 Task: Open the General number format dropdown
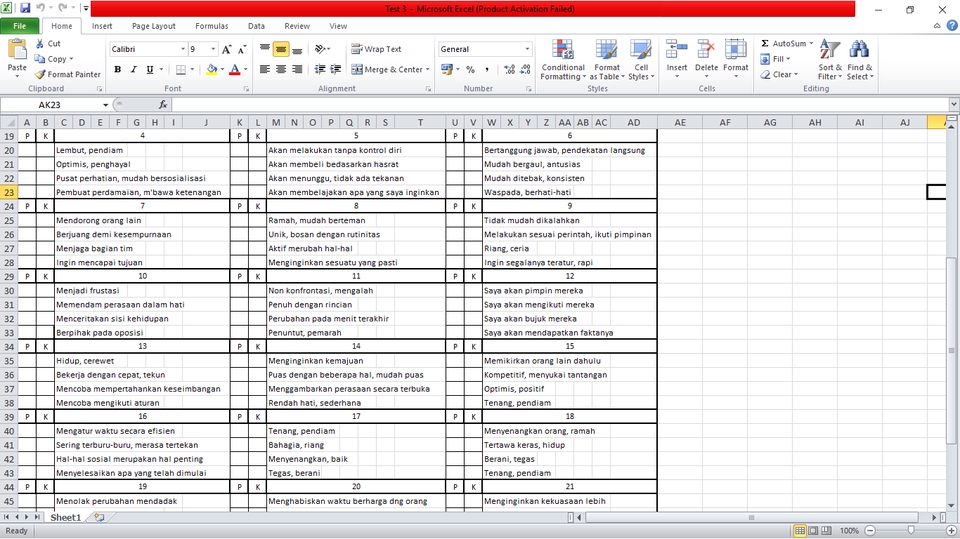pyautogui.click(x=527, y=49)
